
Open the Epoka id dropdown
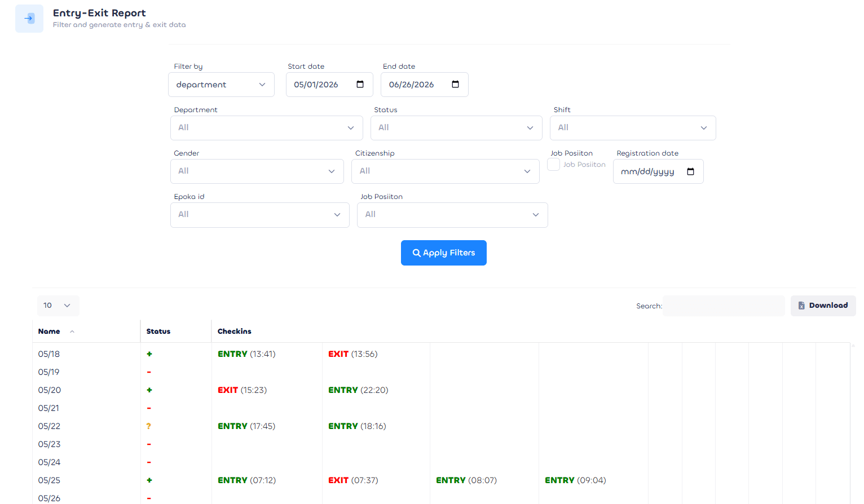(x=260, y=215)
